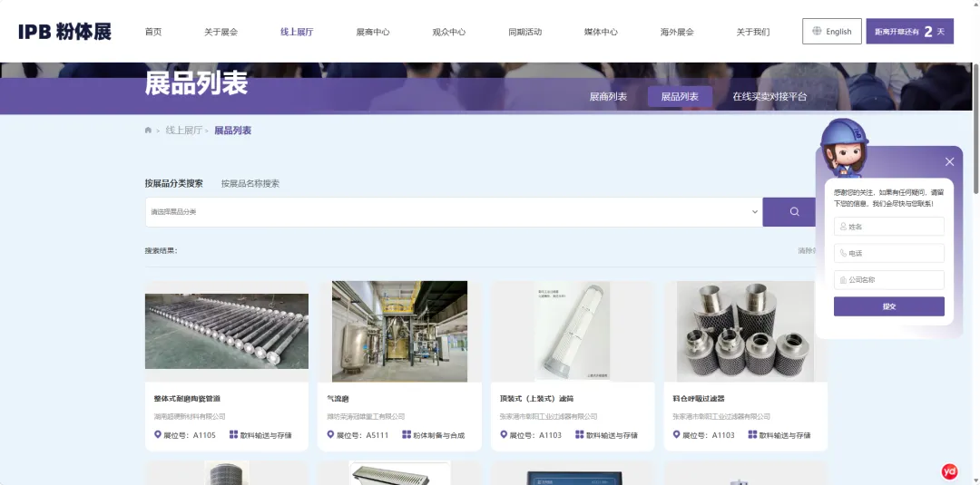This screenshot has height=485, width=980.
Task: Open the 请选择展品分类 category dropdown
Action: click(x=454, y=211)
